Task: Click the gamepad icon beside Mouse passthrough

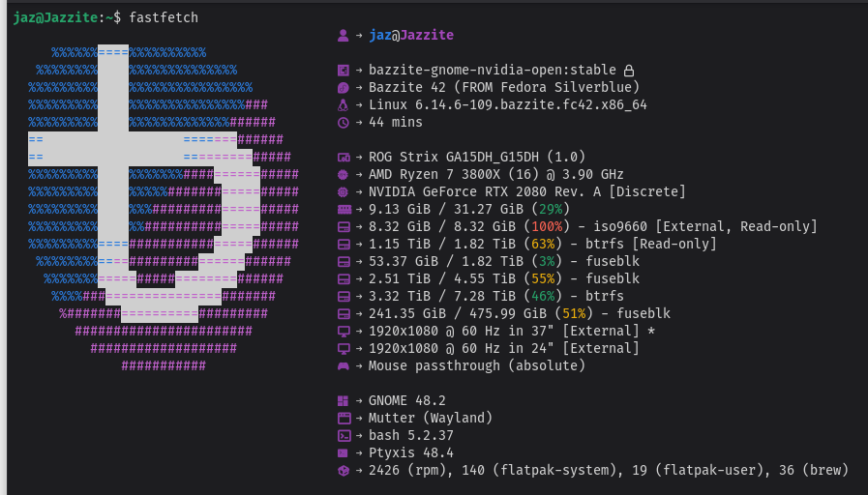Action: pos(344,366)
